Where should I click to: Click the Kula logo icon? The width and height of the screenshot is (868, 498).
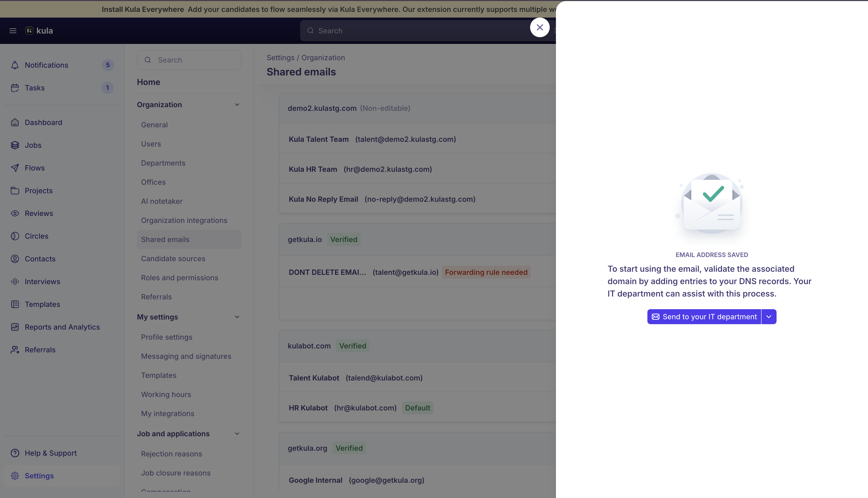[29, 31]
